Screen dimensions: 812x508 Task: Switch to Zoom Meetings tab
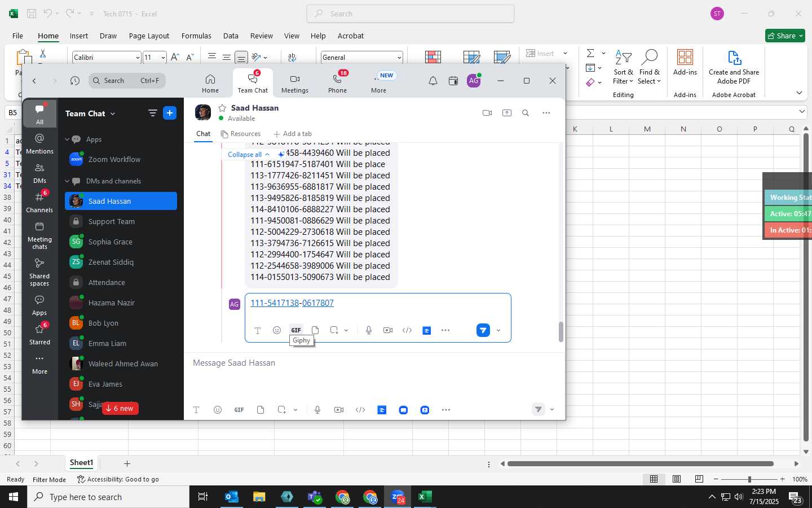(295, 83)
